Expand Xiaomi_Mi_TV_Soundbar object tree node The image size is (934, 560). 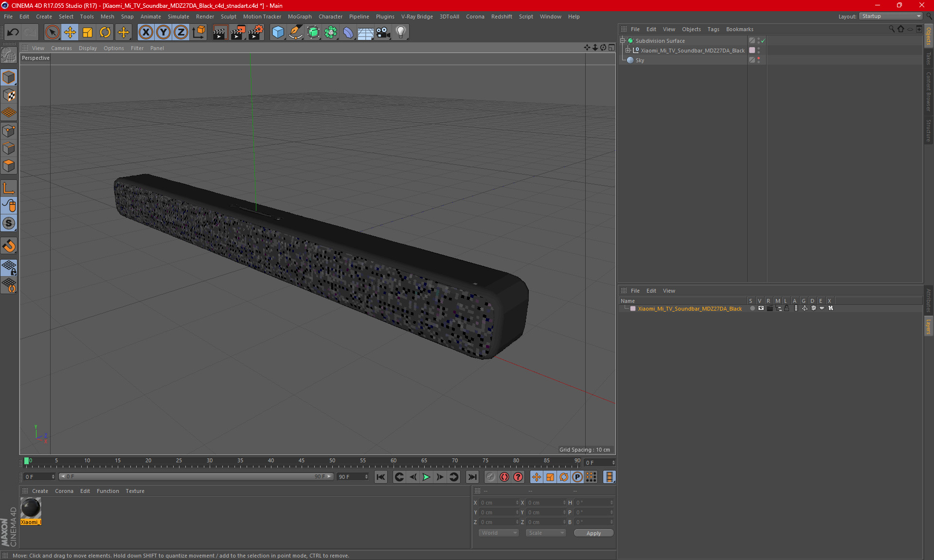click(628, 51)
